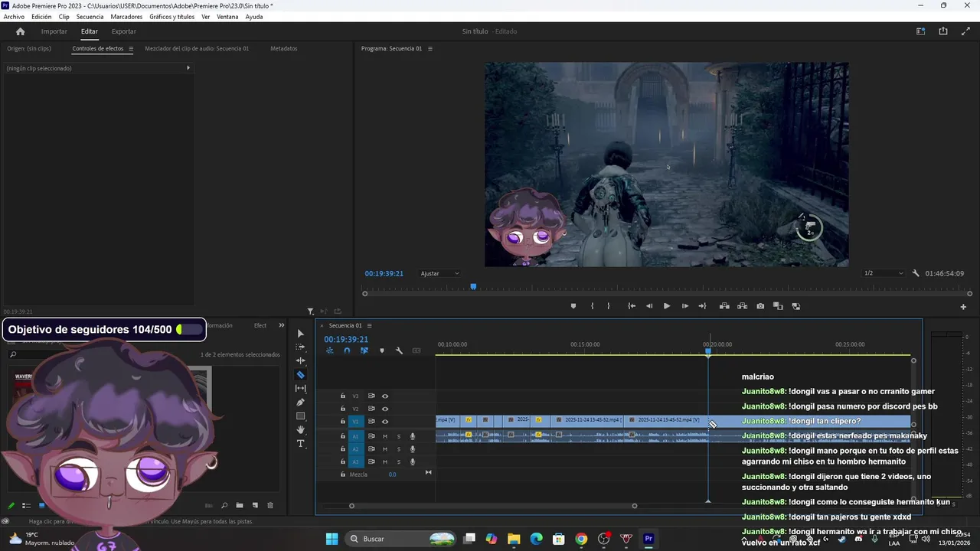Click Program monitor playhead on scrub bar
Screen dimensions: 980x551
tap(473, 287)
